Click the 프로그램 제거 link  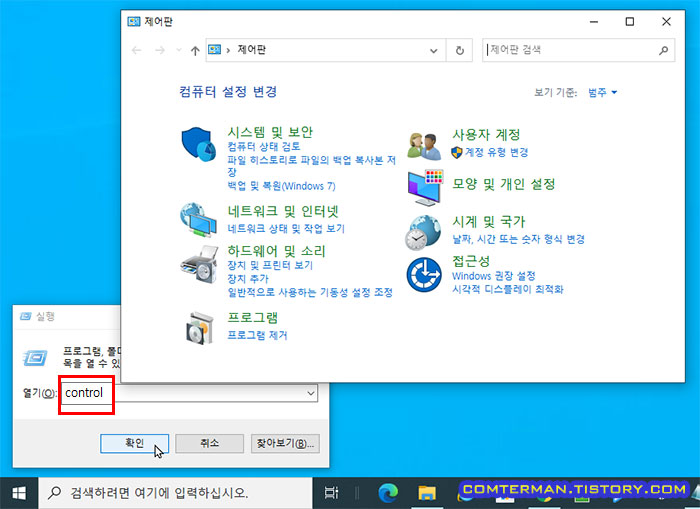(258, 335)
